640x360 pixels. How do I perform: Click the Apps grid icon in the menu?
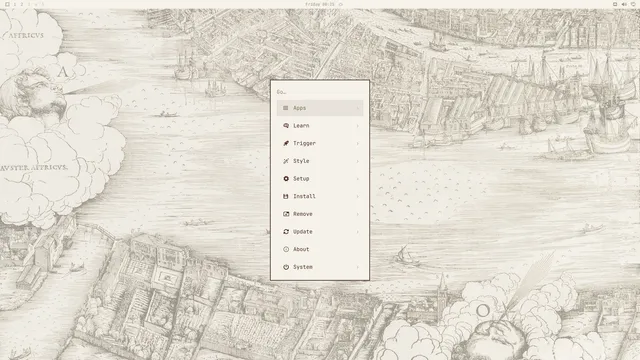click(x=286, y=108)
